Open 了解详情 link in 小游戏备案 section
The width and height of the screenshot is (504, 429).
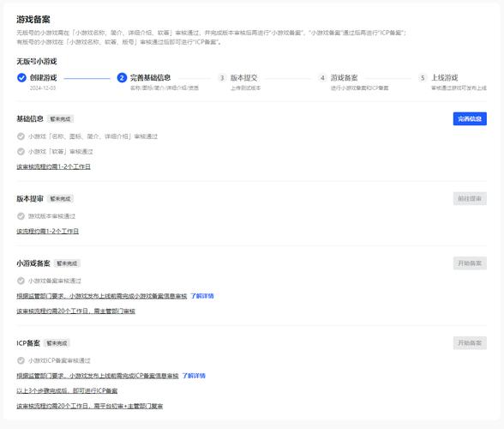click(x=202, y=296)
